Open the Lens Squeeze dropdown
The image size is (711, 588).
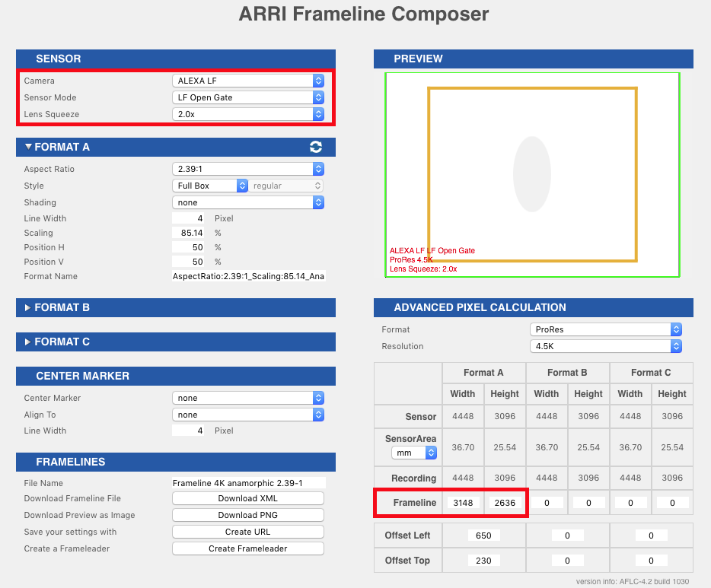click(248, 114)
